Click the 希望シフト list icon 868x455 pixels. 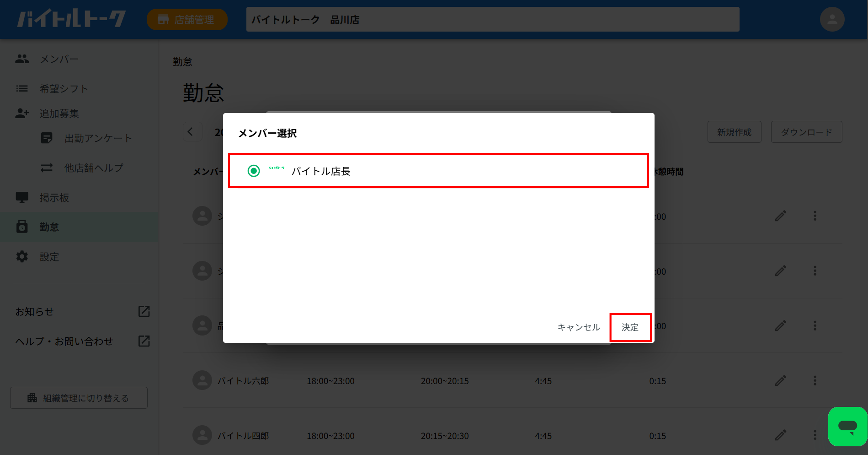tap(22, 88)
